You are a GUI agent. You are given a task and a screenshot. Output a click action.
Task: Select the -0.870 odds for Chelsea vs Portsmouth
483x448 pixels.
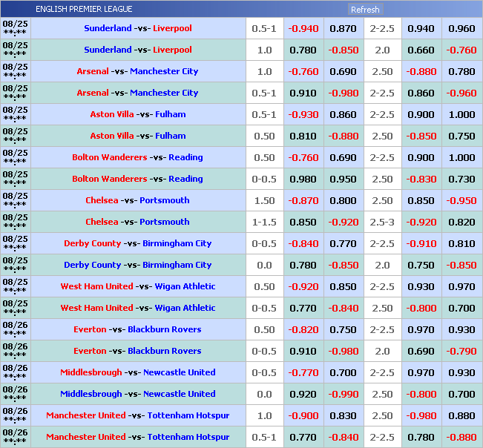pos(303,201)
